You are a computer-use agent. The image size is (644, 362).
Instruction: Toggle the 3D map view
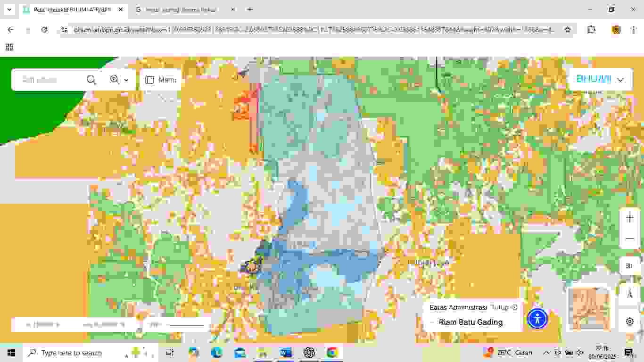(x=629, y=266)
